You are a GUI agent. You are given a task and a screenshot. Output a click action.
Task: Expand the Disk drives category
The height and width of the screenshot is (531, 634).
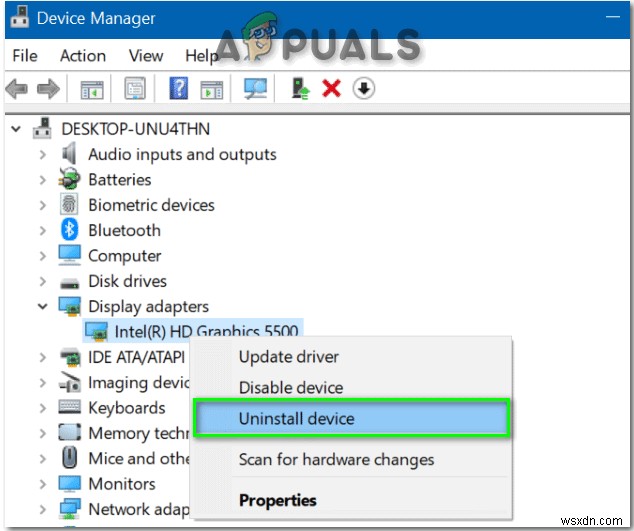(x=42, y=281)
